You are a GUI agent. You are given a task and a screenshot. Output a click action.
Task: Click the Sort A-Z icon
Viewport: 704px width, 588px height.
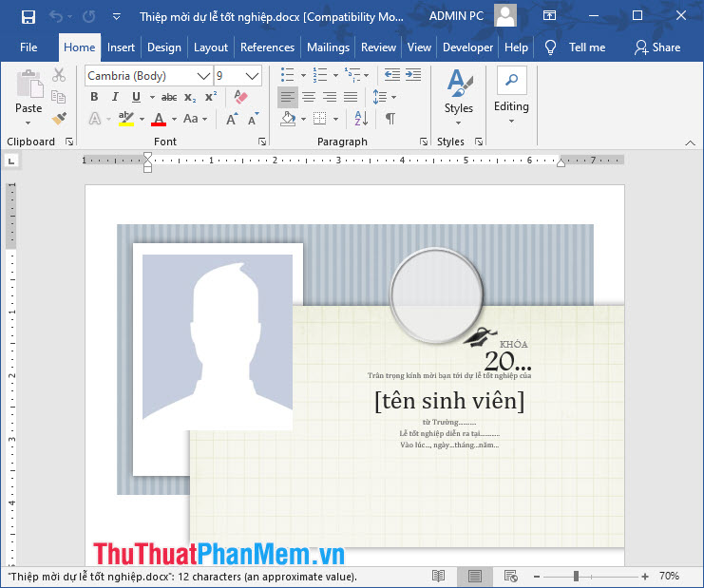coord(361,119)
